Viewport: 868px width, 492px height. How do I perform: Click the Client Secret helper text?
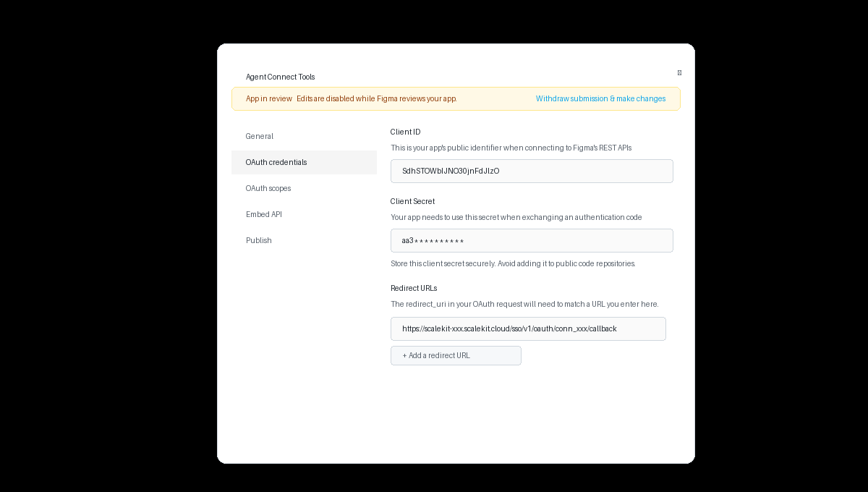515,217
